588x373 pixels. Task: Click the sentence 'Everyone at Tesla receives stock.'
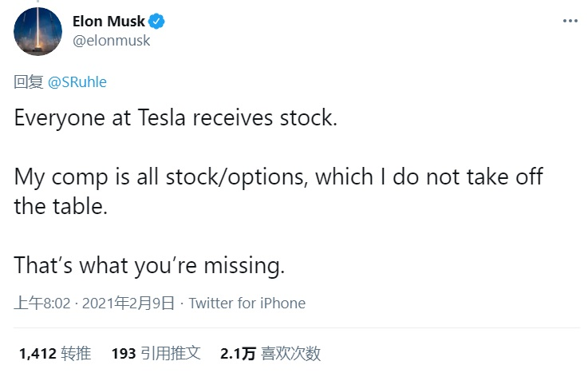pyautogui.click(x=176, y=118)
